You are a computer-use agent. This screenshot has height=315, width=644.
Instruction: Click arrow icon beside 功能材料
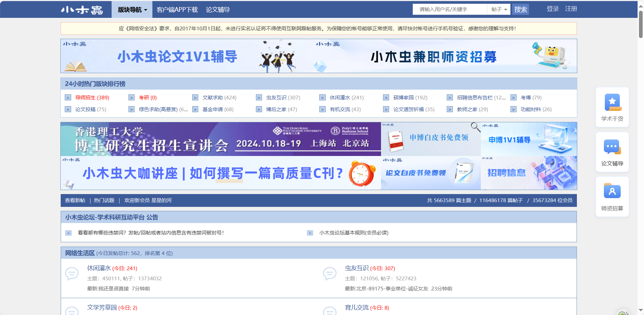514,109
